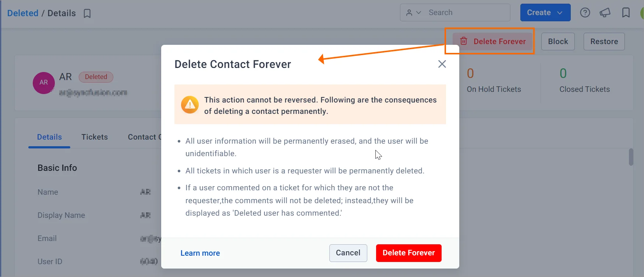The width and height of the screenshot is (644, 277).
Task: Open the search filter chevron dropdown
Action: [x=418, y=12]
